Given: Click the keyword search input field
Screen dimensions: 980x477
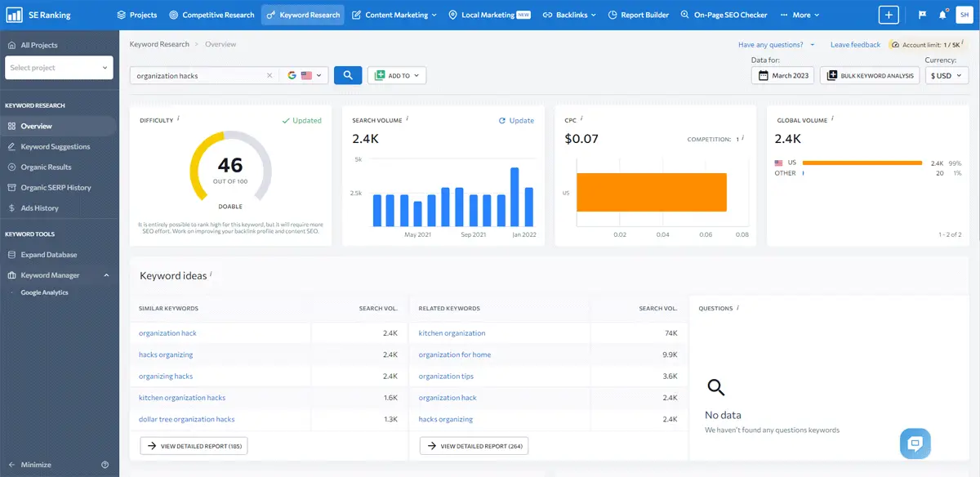Looking at the screenshot, I should [198, 76].
